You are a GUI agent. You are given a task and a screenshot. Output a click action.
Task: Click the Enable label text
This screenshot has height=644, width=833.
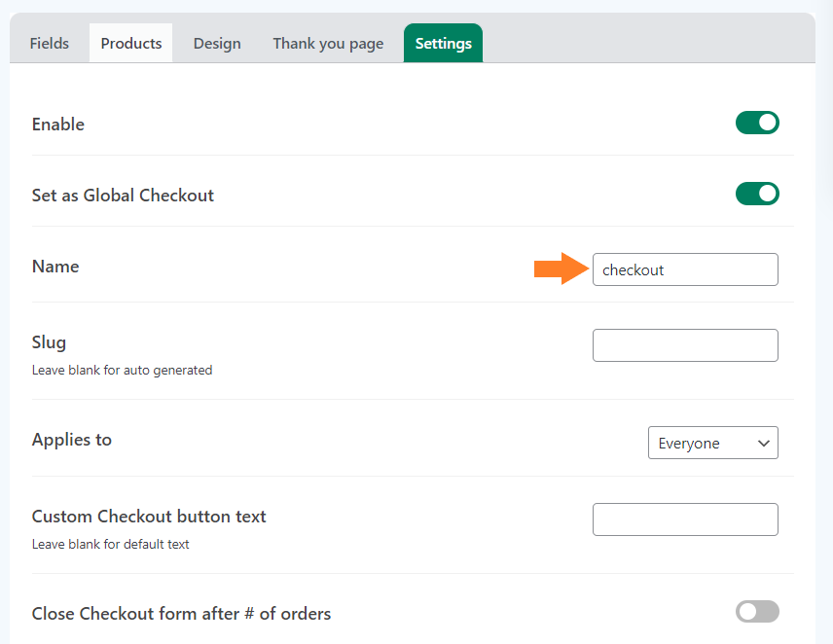(x=58, y=125)
